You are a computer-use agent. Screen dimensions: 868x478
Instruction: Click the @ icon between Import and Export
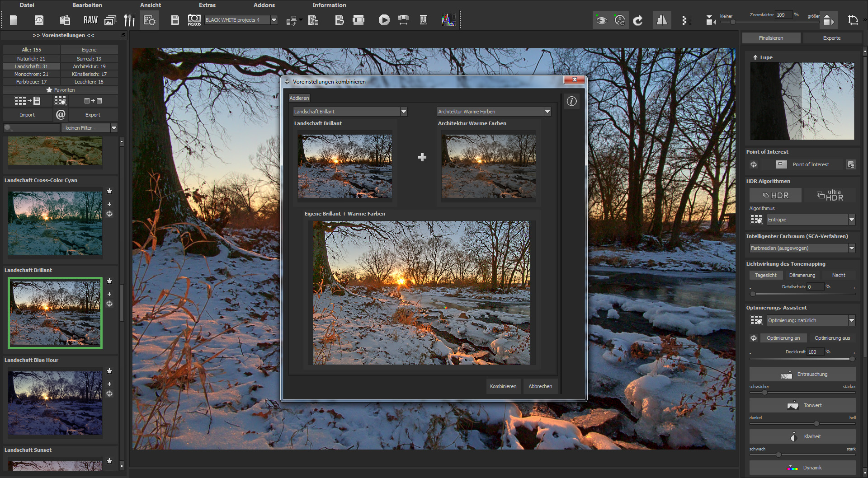(61, 115)
